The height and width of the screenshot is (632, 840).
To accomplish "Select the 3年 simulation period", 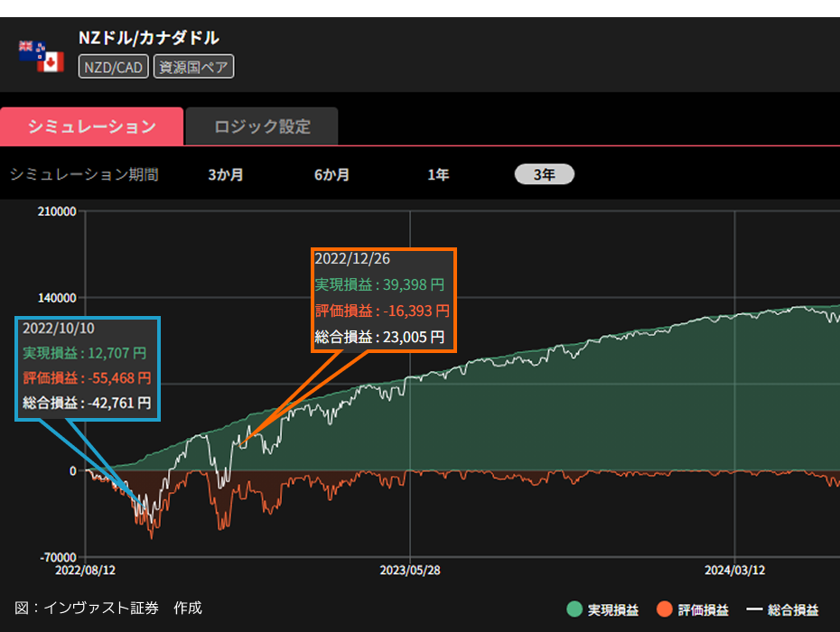I will pos(545,174).
